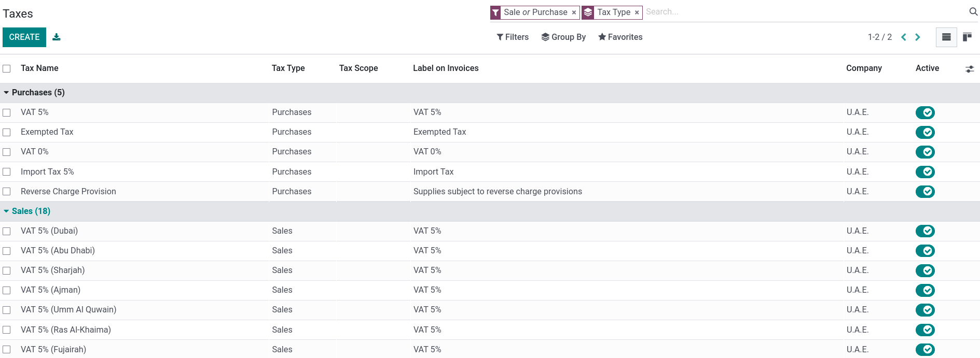
Task: Go to previous page of records
Action: (x=904, y=37)
